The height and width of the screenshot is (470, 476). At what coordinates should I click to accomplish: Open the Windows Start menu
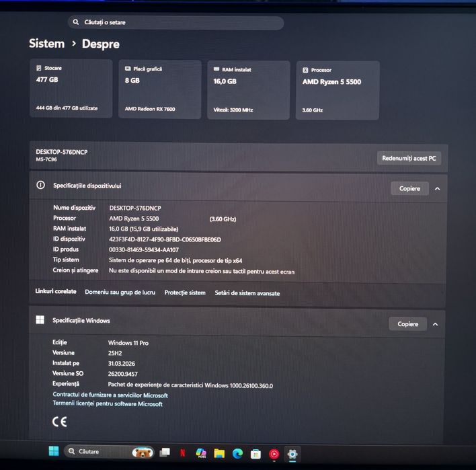click(54, 451)
